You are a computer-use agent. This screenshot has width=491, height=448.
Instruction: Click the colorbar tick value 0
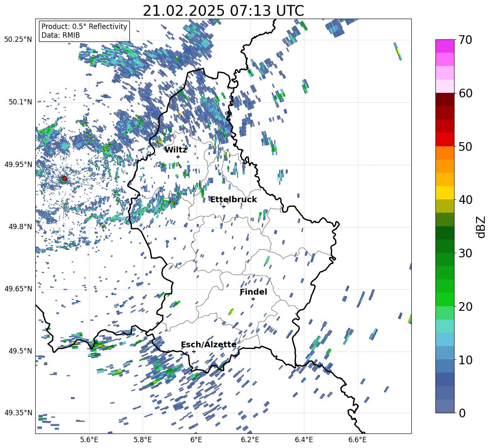tap(462, 413)
